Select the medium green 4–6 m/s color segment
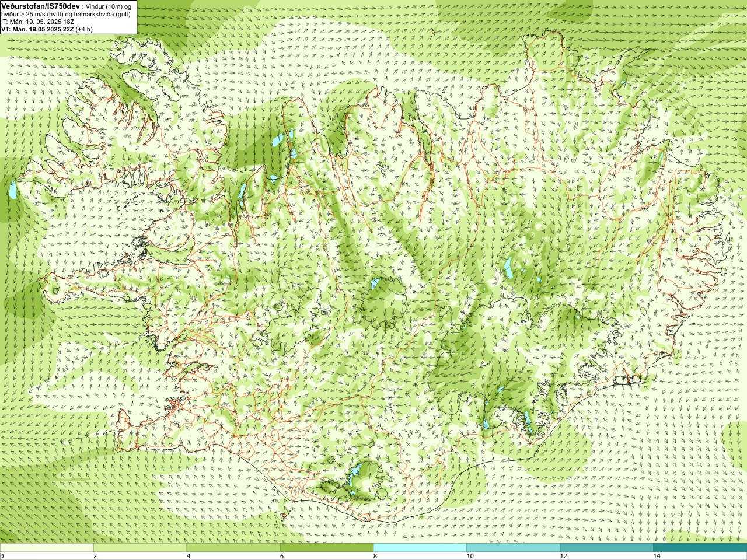 (x=233, y=548)
